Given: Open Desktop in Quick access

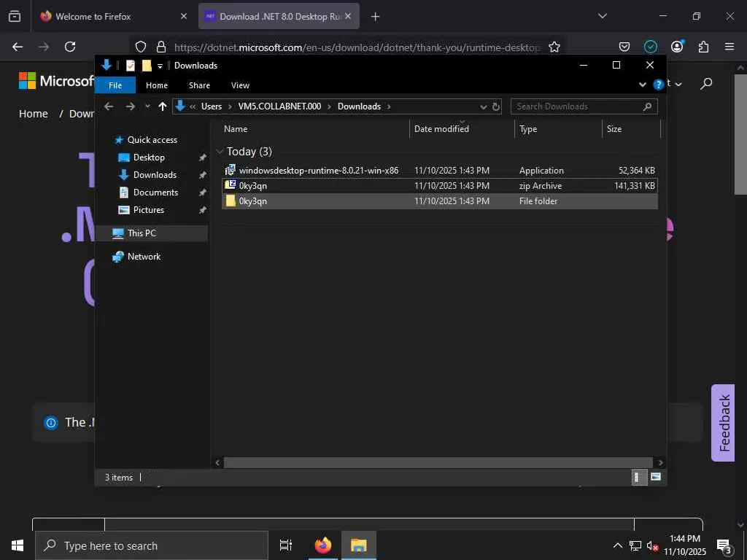Looking at the screenshot, I should point(149,157).
